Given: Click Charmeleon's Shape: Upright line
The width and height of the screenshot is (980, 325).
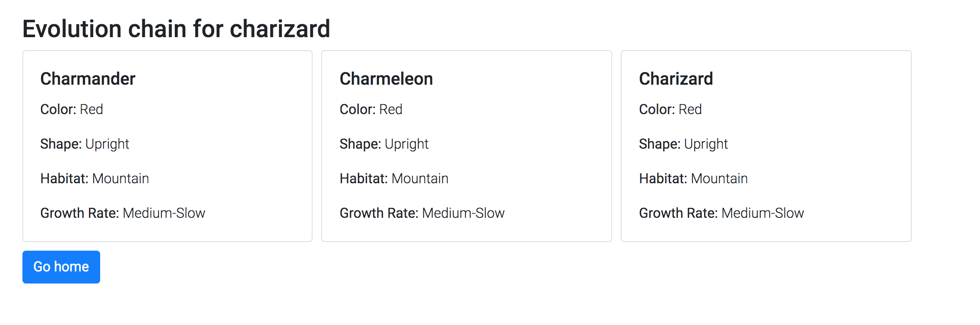Looking at the screenshot, I should [384, 144].
